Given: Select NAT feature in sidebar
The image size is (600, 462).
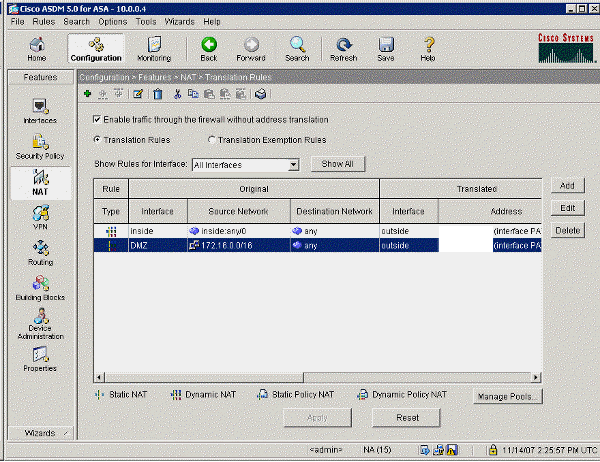Looking at the screenshot, I should 40,183.
